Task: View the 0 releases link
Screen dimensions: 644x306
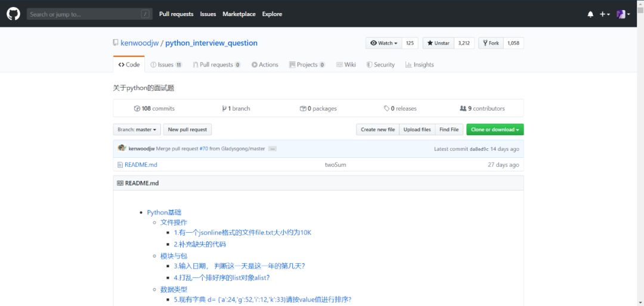Action: (x=400, y=109)
